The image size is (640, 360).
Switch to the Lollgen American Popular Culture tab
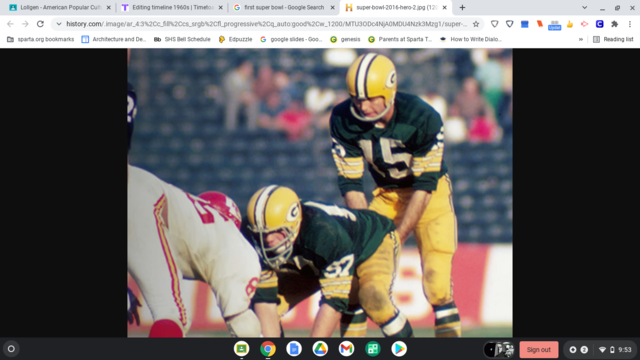point(60,7)
